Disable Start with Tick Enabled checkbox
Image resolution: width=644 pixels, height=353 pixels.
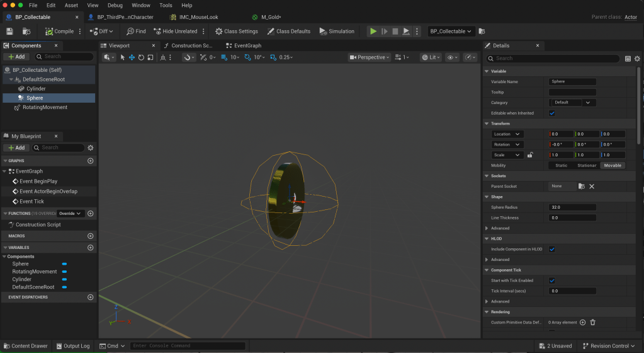tap(552, 281)
